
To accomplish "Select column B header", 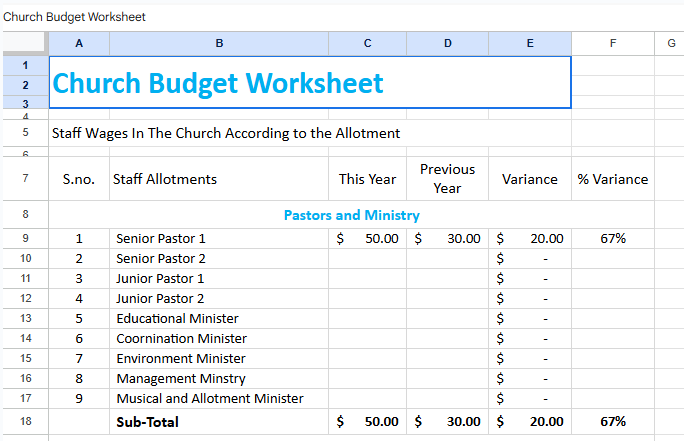I will 219,43.
